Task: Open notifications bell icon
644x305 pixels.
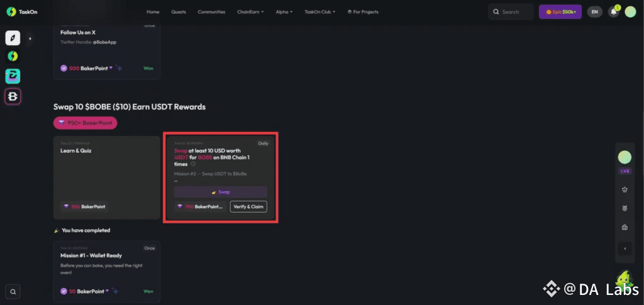Action: pos(614,12)
